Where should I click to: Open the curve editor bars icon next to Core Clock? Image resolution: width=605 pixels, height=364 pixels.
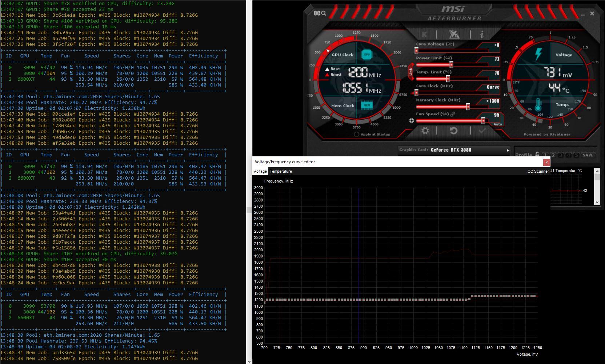[412, 93]
